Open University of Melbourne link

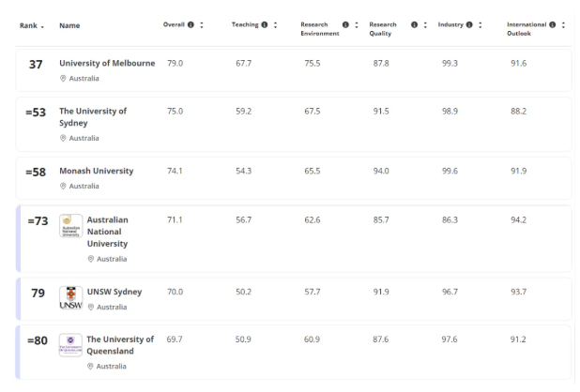tap(107, 64)
